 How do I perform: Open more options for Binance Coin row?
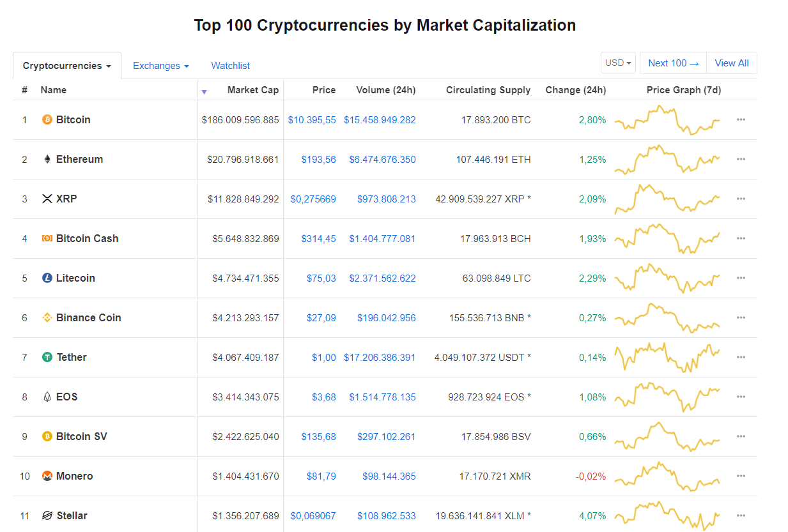point(741,317)
